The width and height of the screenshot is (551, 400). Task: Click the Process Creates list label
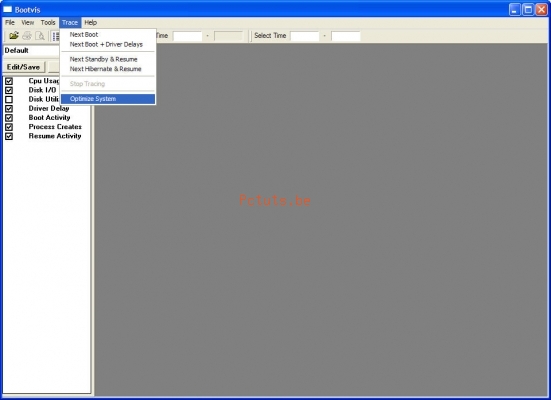click(x=55, y=127)
